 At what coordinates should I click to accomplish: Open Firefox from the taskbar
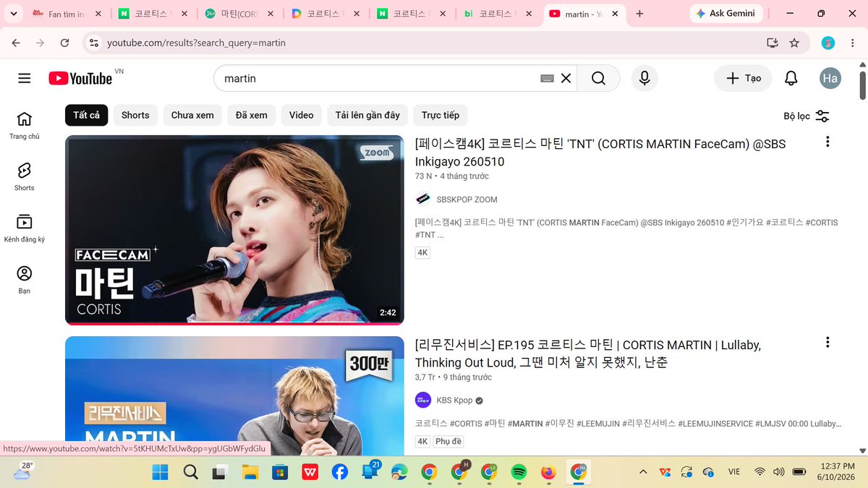(548, 472)
